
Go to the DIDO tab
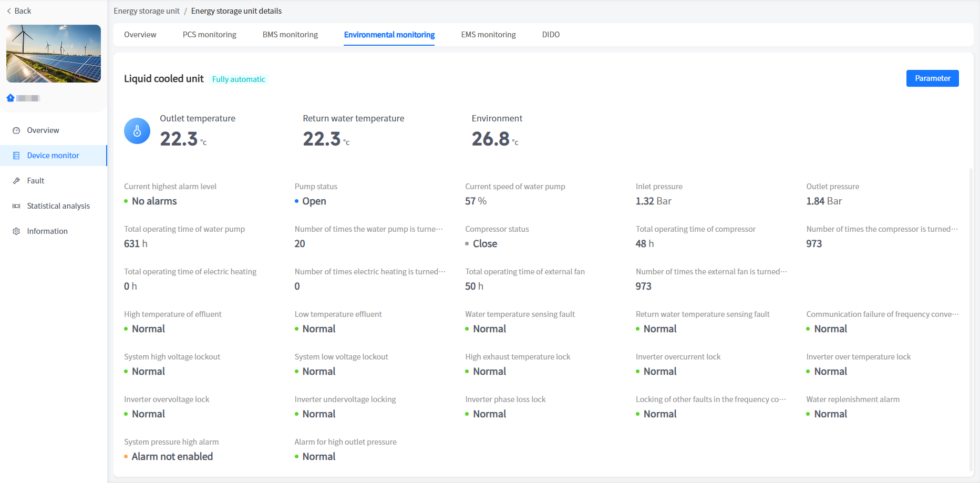pyautogui.click(x=551, y=35)
